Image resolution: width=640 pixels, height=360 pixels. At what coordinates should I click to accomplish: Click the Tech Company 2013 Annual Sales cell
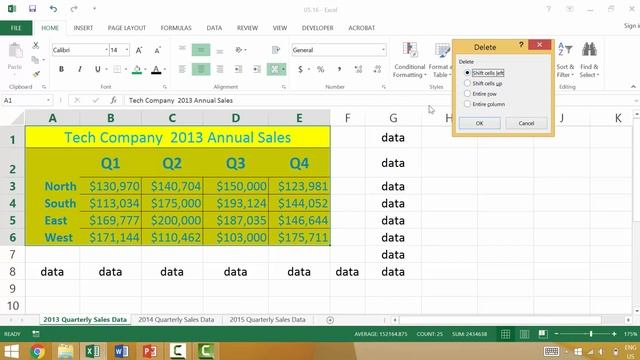178,137
